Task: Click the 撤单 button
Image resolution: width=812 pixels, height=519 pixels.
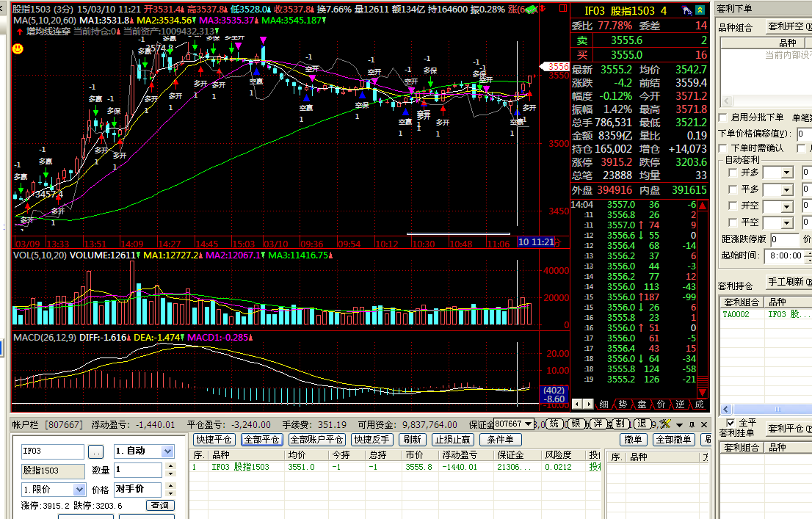Action: (633, 440)
